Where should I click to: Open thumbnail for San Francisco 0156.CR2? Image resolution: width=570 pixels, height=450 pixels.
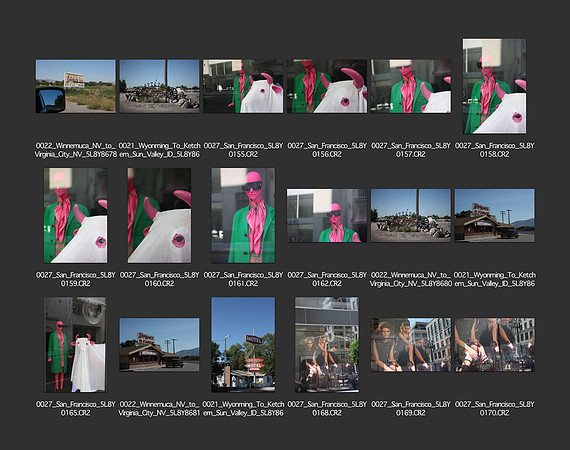327,86
